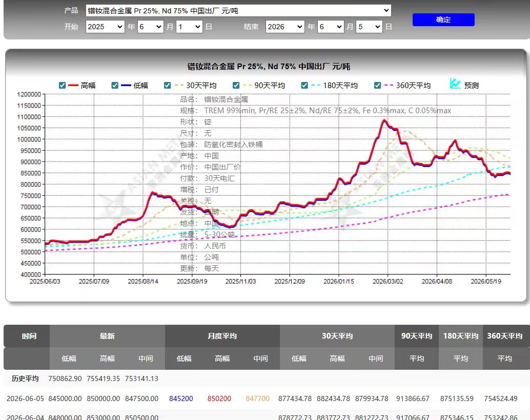Image resolution: width=530 pixels, height=420 pixels.
Task: Click the 月度平均 table header
Action: coord(222,336)
